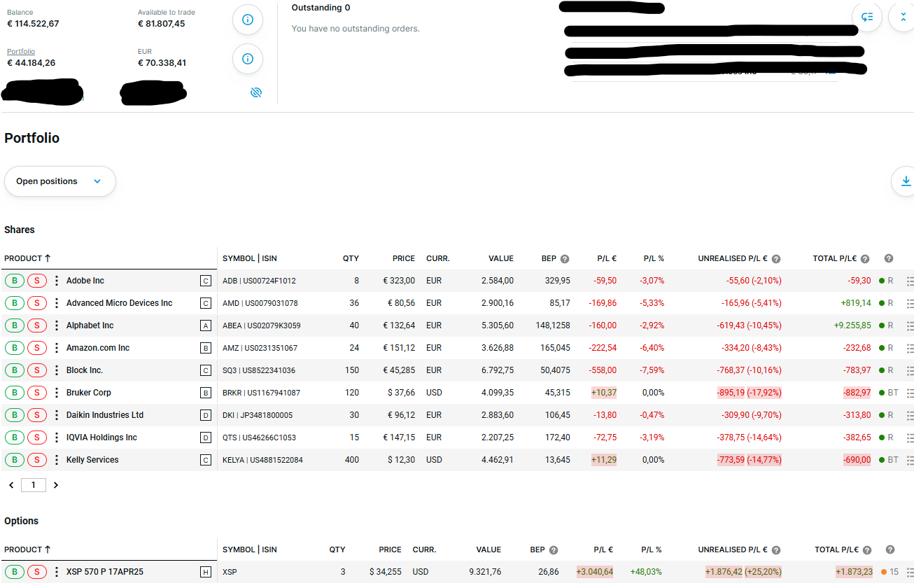Buy Advanced Micro Devices Inc with B button
This screenshot has width=914, height=588.
(x=15, y=303)
